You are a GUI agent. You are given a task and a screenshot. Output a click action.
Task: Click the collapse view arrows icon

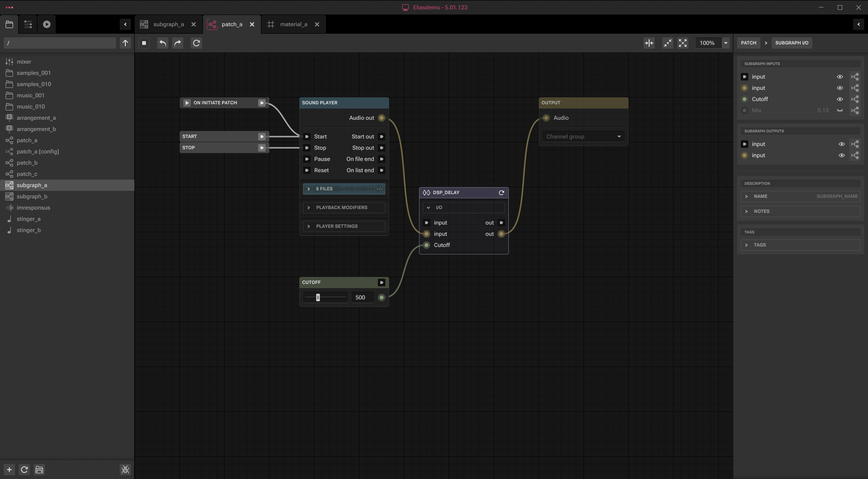(x=668, y=43)
